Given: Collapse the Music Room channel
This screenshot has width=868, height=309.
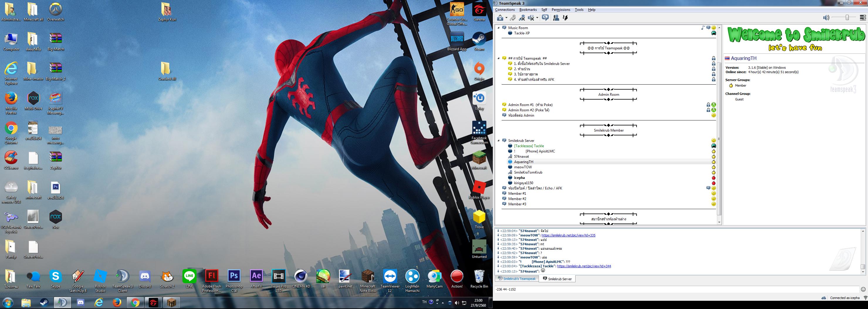Looking at the screenshot, I should click(x=499, y=28).
